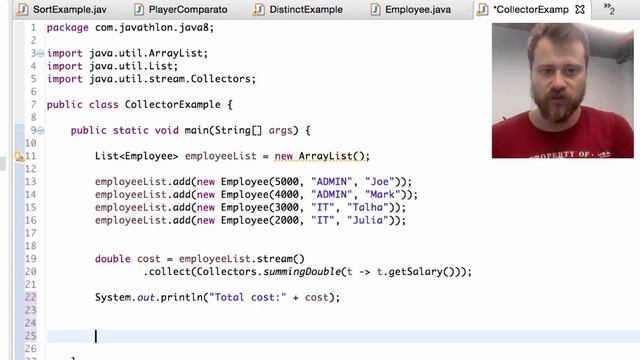The height and width of the screenshot is (360, 640).
Task: Click 'import java.util.ArrayList;' text
Action: (x=127, y=53)
